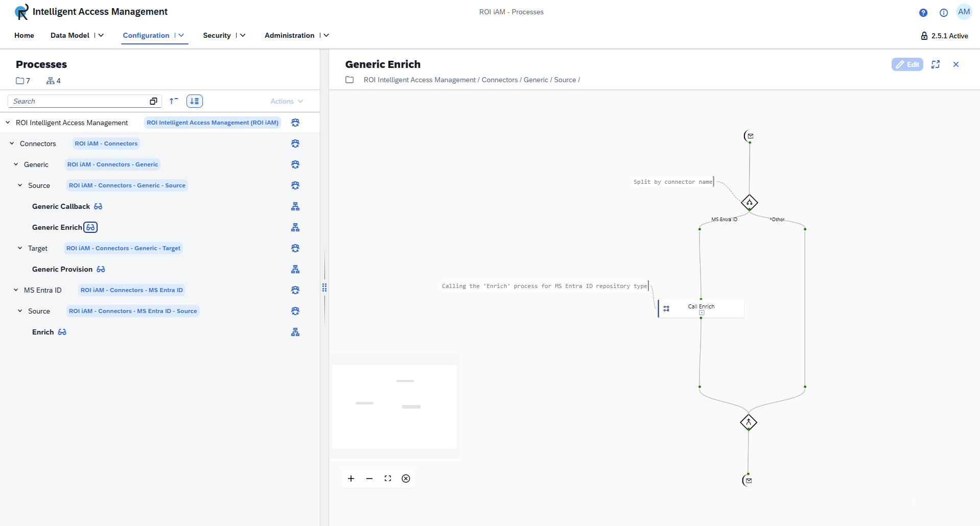Click the zoom in plus button
This screenshot has width=980, height=526.
(x=351, y=479)
